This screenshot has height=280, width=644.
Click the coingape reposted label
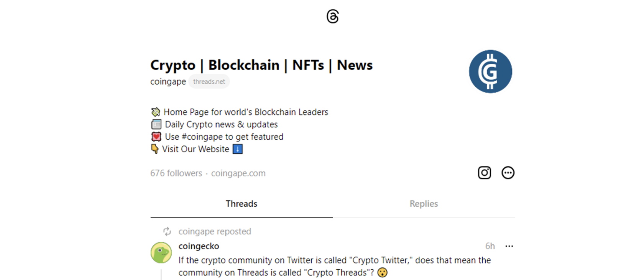click(215, 231)
